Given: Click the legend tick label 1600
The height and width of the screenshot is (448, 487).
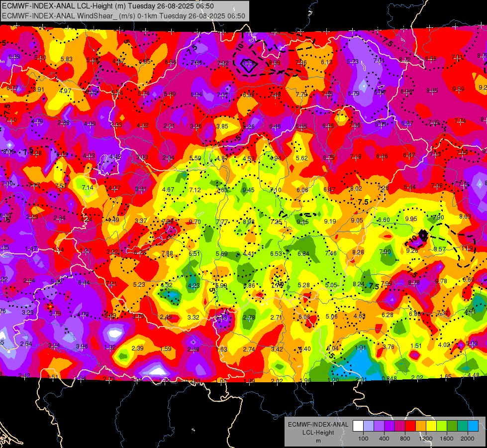Looking at the screenshot, I should point(447,439).
